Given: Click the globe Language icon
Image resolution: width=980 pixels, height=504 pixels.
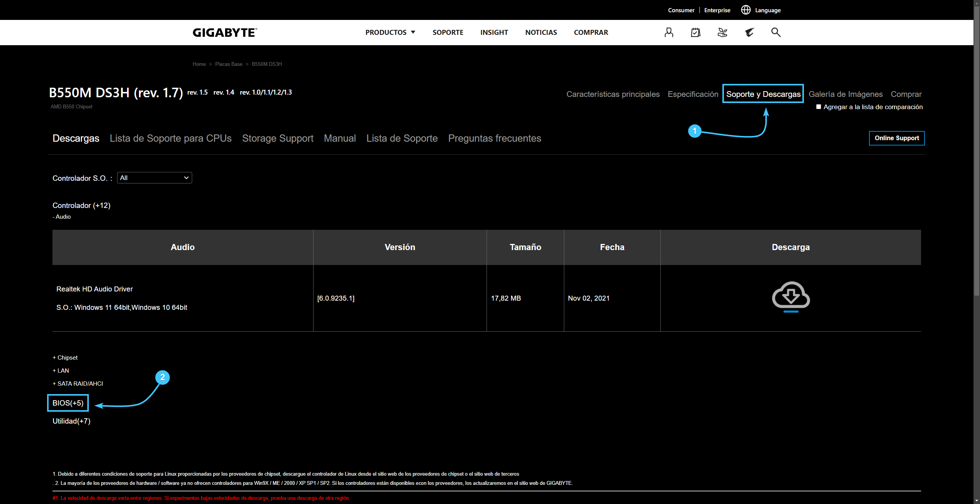Looking at the screenshot, I should pyautogui.click(x=746, y=10).
